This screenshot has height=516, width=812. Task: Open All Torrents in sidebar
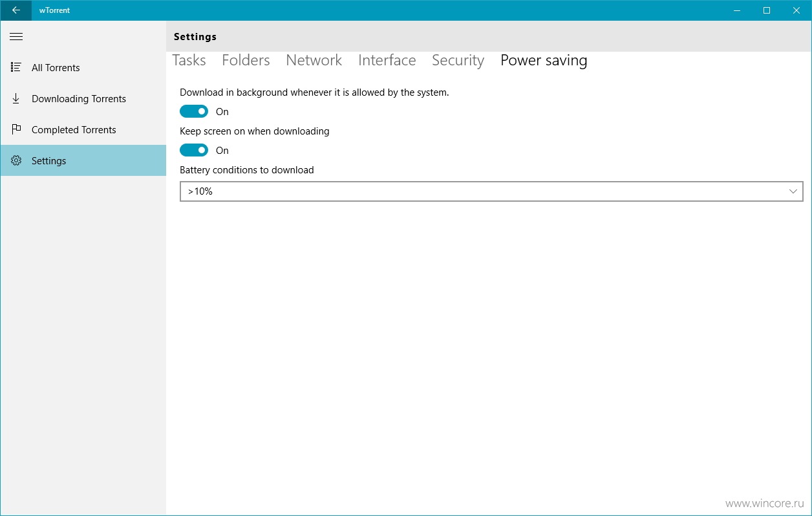(x=83, y=67)
